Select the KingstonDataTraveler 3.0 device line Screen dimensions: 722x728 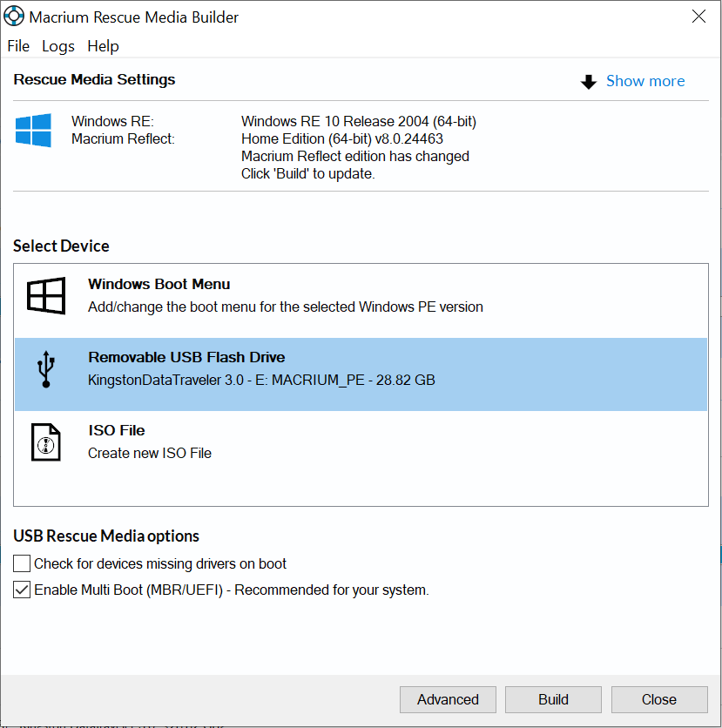[261, 380]
